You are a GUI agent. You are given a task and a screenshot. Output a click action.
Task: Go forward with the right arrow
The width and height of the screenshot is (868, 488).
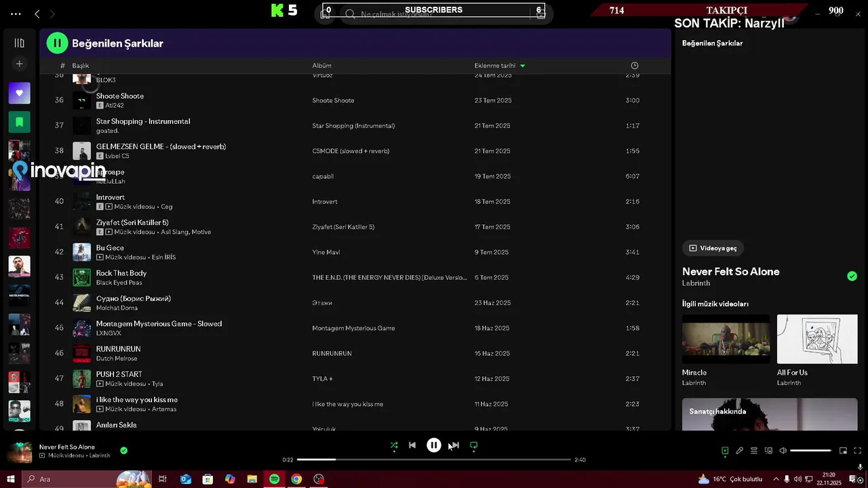(x=52, y=14)
